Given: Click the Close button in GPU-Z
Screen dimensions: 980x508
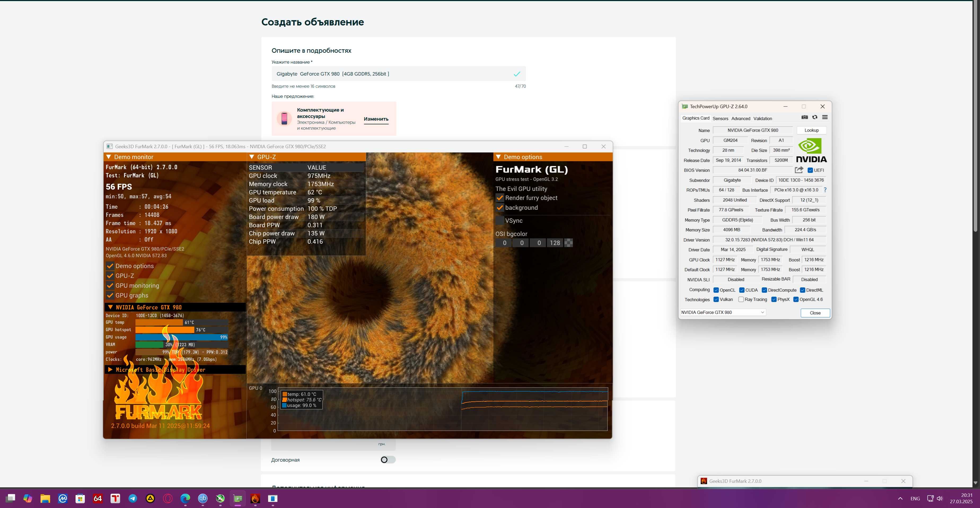Looking at the screenshot, I should click(815, 313).
